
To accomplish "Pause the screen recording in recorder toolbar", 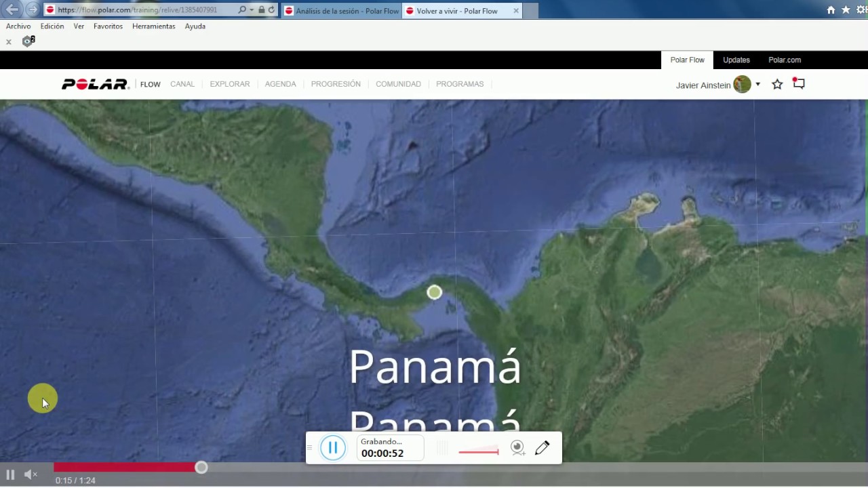I will click(x=333, y=448).
